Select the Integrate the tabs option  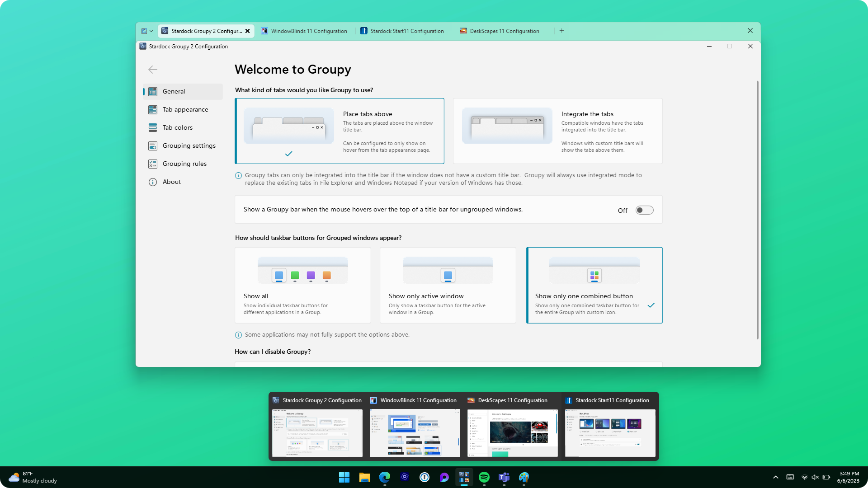click(557, 131)
